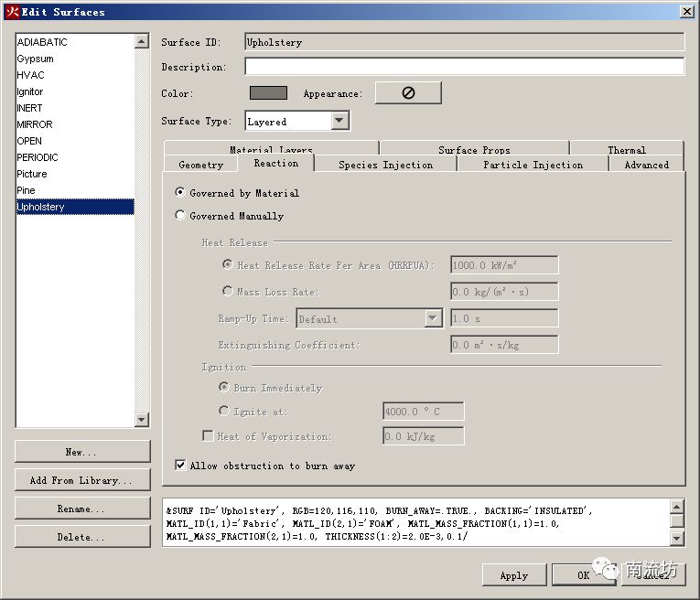The width and height of the screenshot is (700, 600).
Task: Click Add From Library button
Action: tap(81, 480)
